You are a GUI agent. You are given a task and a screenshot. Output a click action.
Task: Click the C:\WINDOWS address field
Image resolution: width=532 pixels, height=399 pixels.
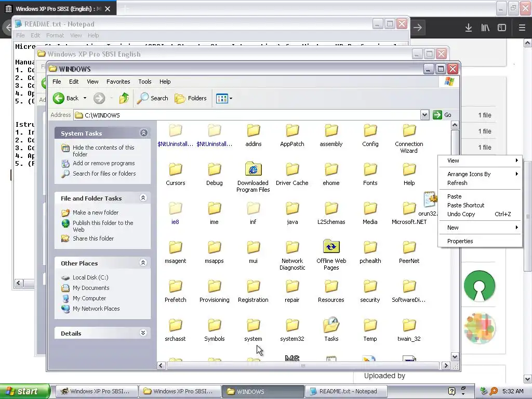click(x=247, y=115)
